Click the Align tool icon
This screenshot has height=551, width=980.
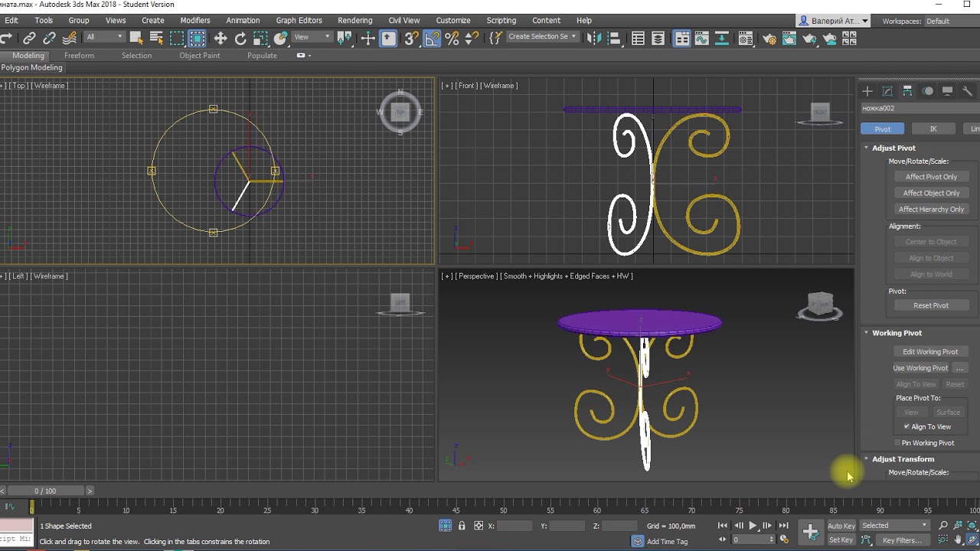(614, 38)
